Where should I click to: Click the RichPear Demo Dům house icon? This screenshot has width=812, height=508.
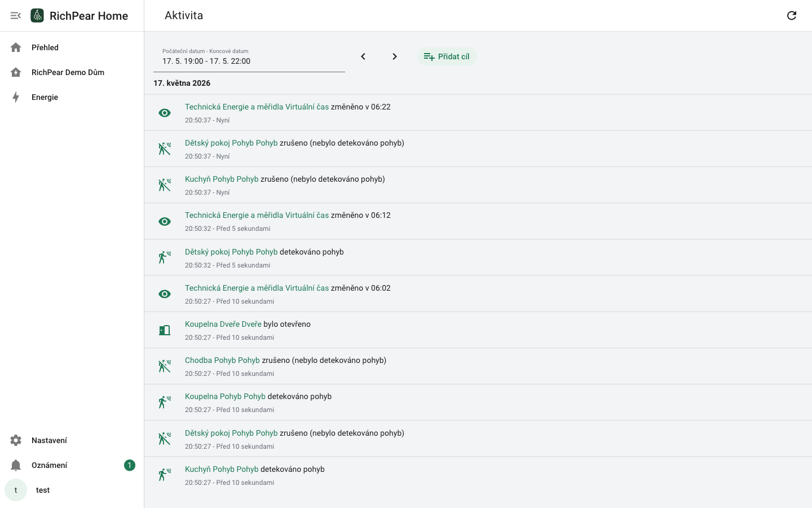[x=16, y=72]
